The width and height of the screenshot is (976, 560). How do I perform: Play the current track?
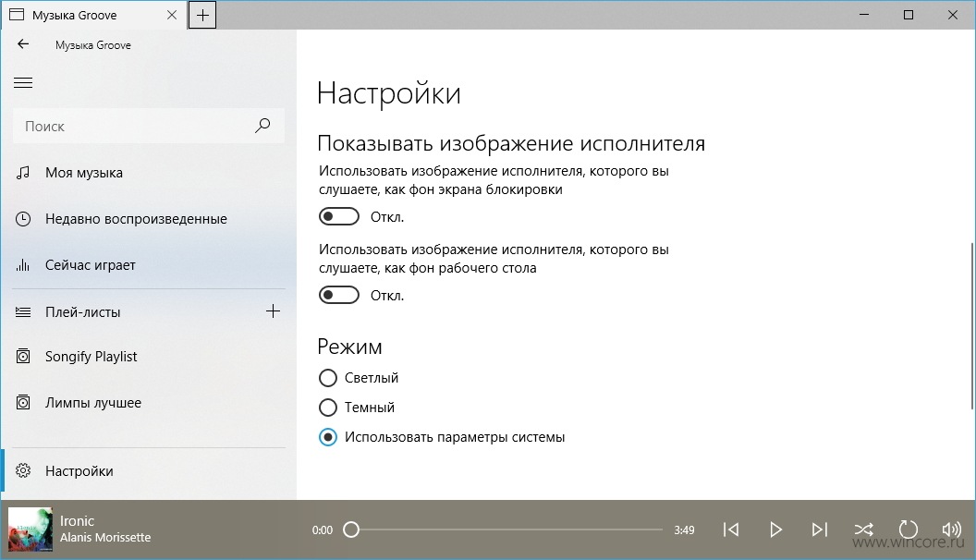(775, 530)
